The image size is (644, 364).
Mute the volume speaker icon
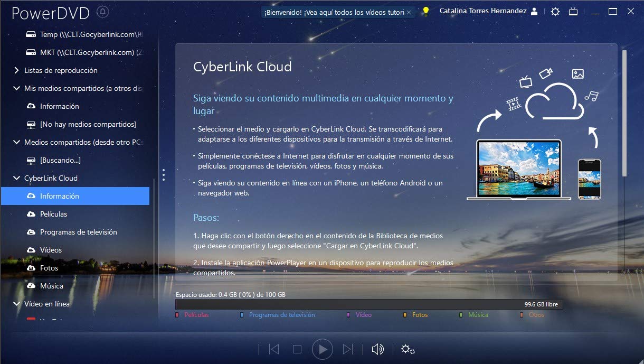pos(377,349)
